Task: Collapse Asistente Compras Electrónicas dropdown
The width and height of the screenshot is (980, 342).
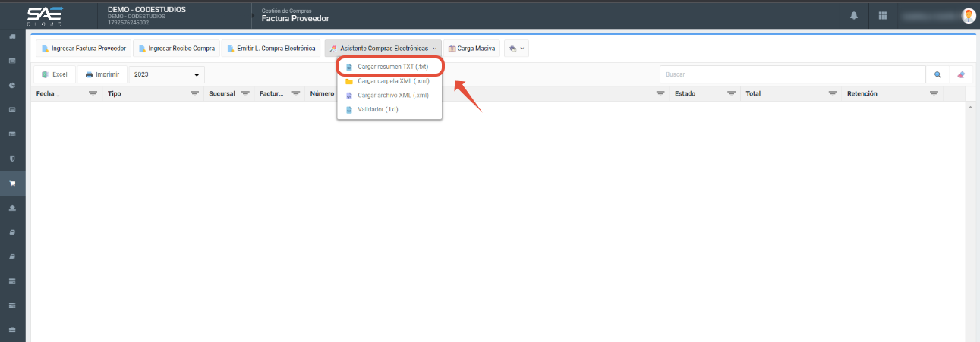Action: [x=383, y=49]
